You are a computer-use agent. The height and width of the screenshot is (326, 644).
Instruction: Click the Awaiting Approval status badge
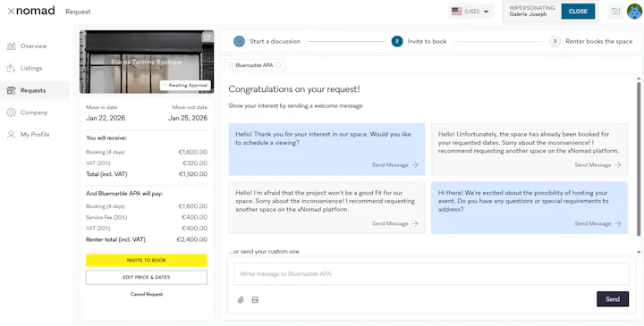point(185,85)
